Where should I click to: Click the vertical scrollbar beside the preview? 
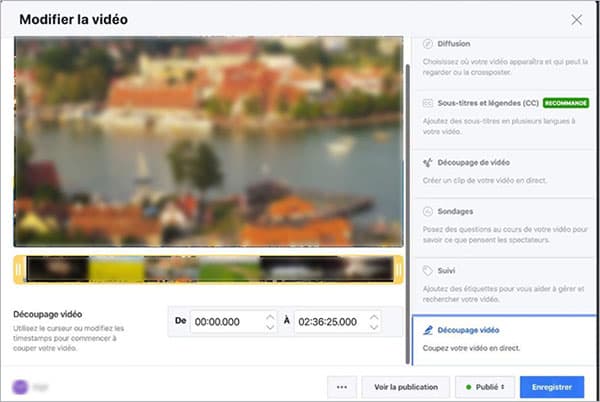(x=408, y=214)
